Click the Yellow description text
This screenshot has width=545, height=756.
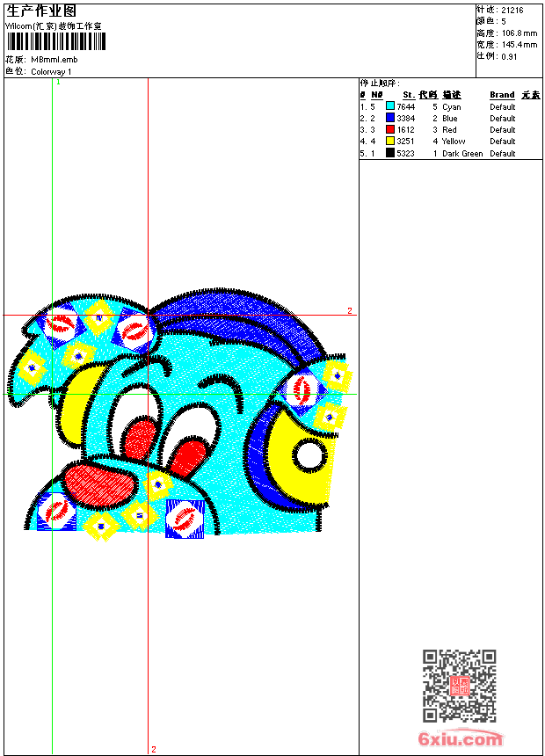[454, 142]
